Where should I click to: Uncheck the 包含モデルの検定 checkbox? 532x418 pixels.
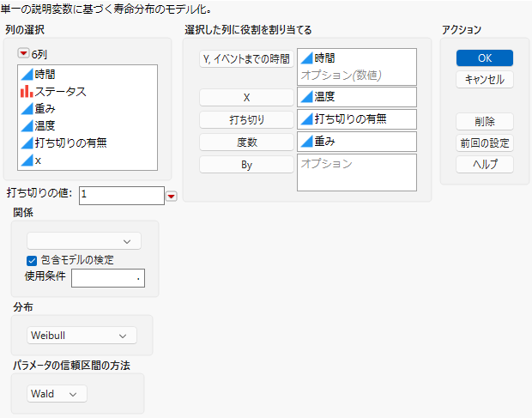click(32, 261)
